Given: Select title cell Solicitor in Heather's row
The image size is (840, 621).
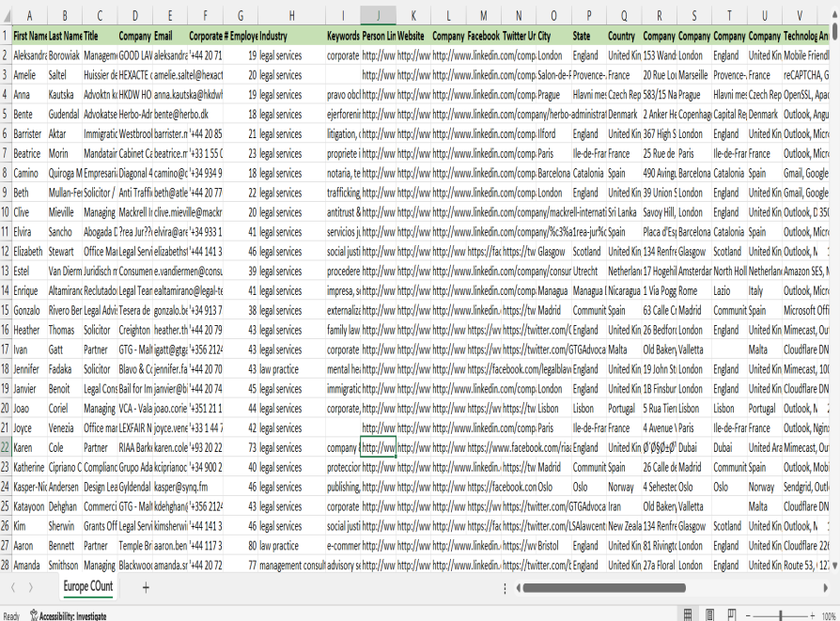Looking at the screenshot, I should [100, 330].
